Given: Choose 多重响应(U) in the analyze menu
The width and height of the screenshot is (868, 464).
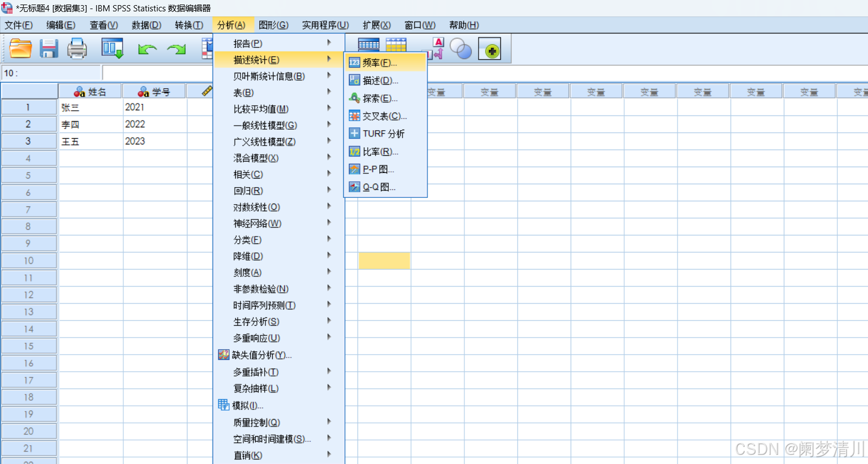Looking at the screenshot, I should click(x=279, y=338).
